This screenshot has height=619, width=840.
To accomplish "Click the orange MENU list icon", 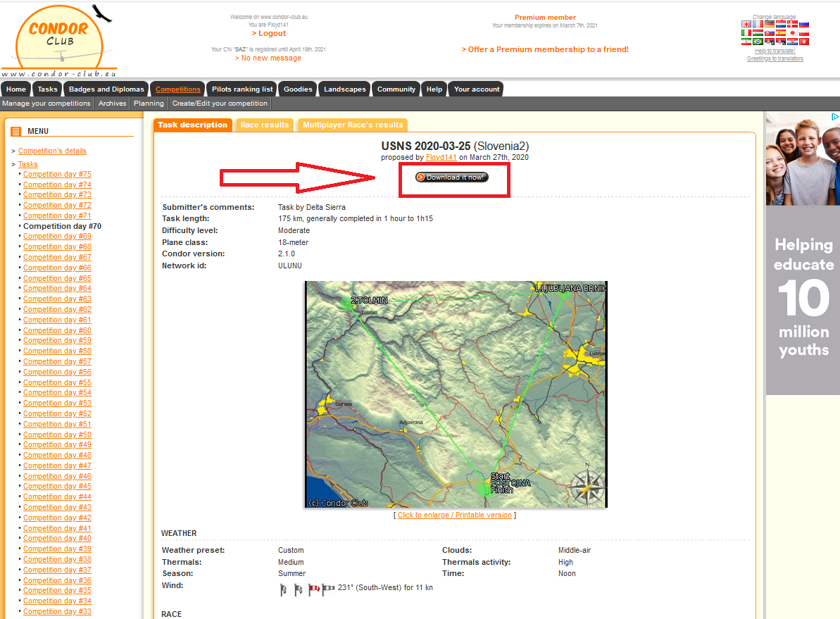I will pyautogui.click(x=15, y=131).
